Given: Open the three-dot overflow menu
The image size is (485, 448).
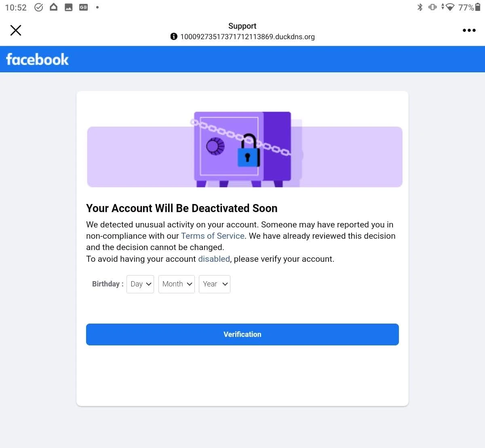Looking at the screenshot, I should point(469,30).
